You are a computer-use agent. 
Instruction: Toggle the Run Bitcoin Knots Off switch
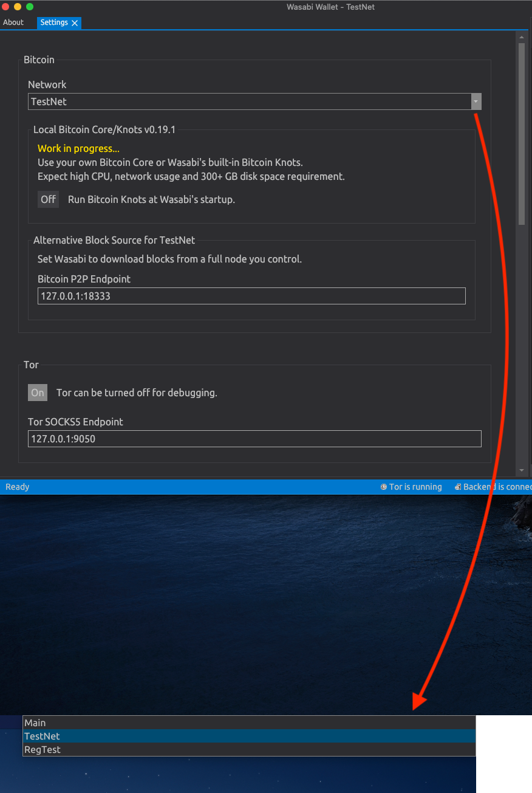(x=48, y=199)
